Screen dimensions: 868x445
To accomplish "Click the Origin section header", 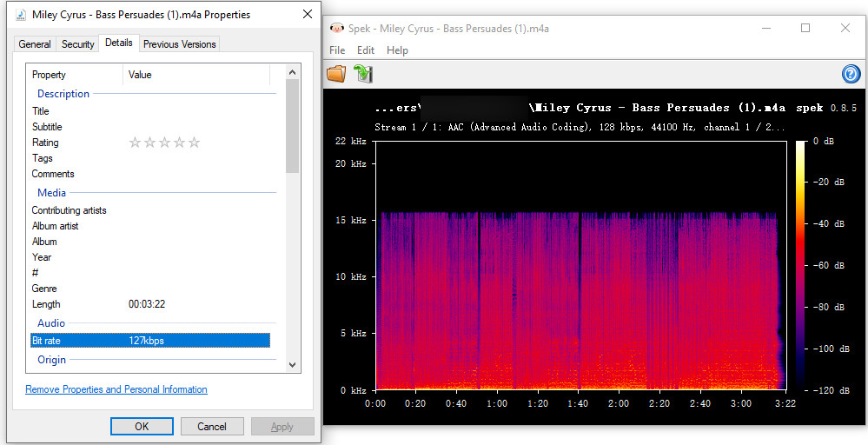I will click(51, 360).
